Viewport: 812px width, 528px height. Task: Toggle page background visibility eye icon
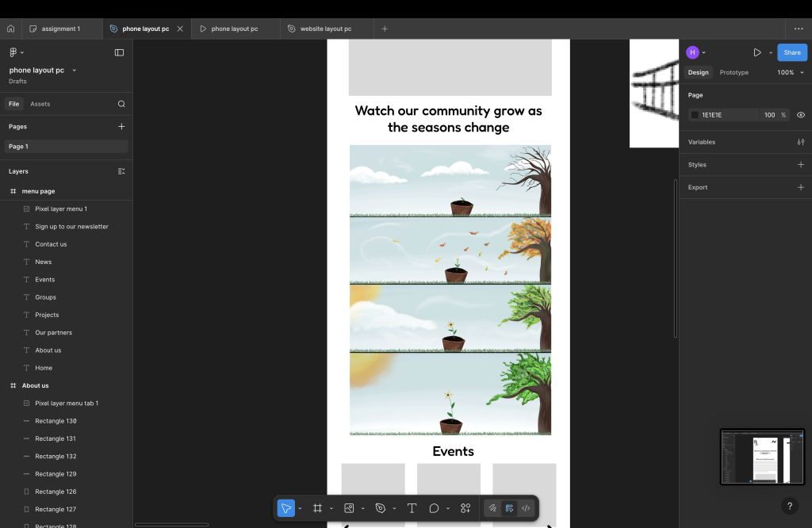pyautogui.click(x=800, y=115)
